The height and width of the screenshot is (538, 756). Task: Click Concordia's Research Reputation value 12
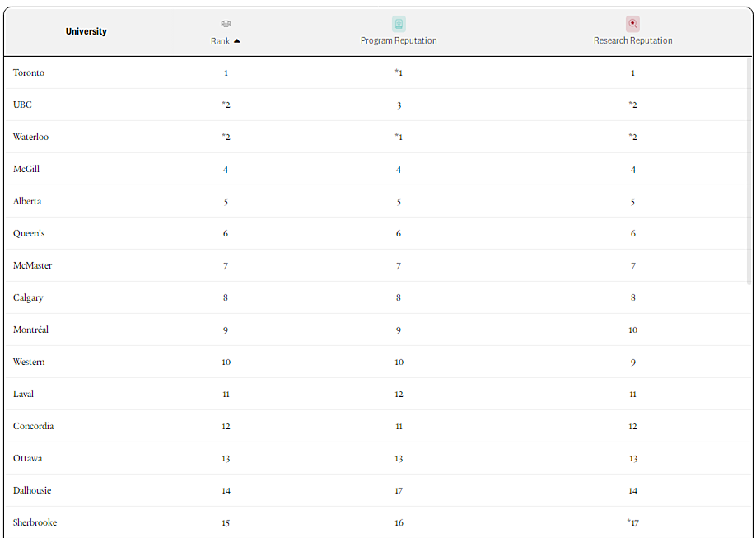pos(632,427)
